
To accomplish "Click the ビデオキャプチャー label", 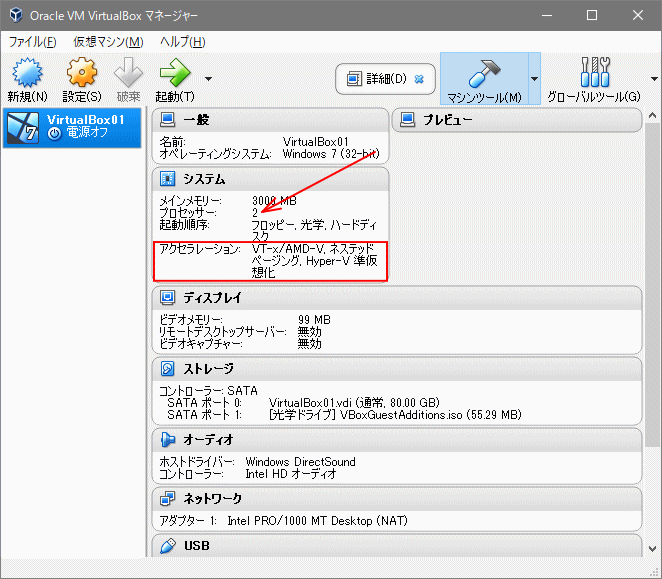I will [x=201, y=344].
